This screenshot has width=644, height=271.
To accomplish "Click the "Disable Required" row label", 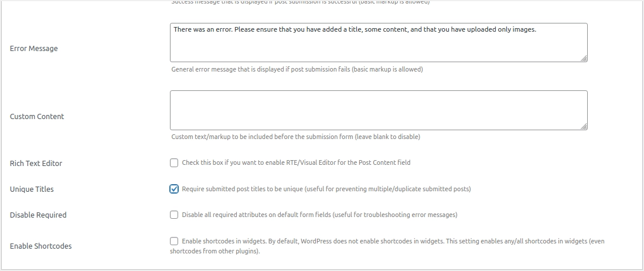I will click(38, 215).
